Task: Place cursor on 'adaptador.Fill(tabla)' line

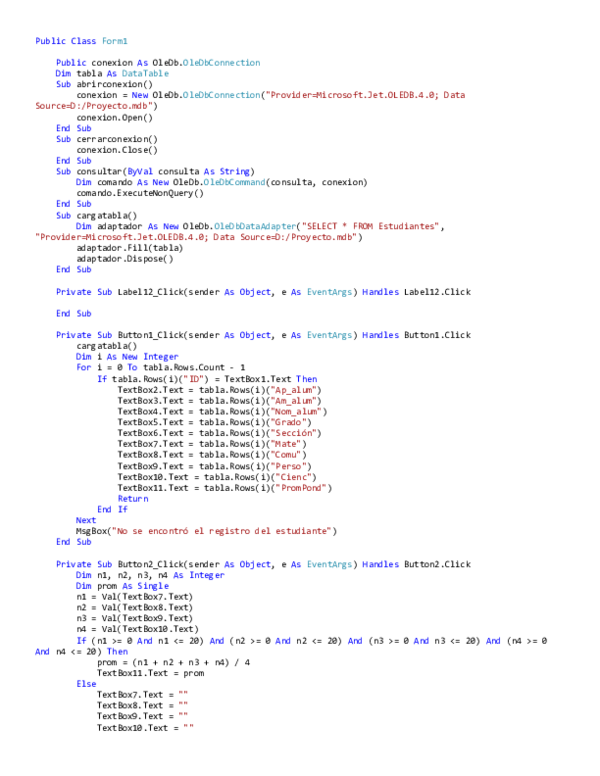Action: click(x=129, y=247)
